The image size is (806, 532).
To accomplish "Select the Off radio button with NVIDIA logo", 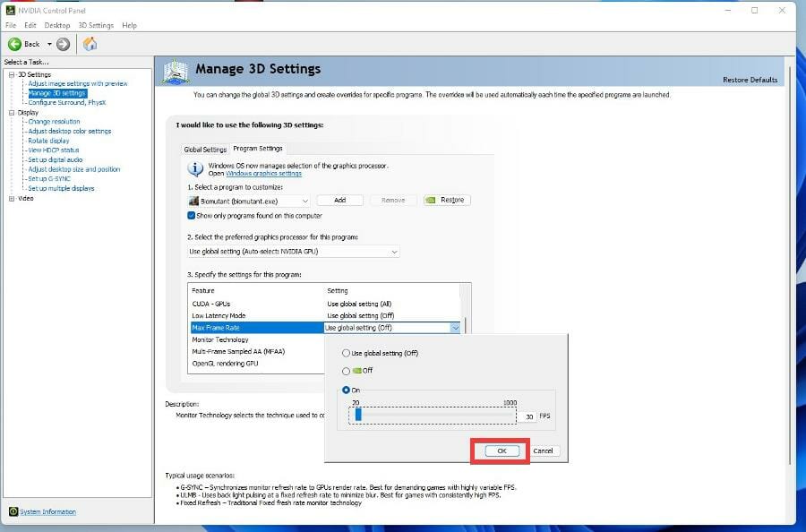I will pos(346,371).
